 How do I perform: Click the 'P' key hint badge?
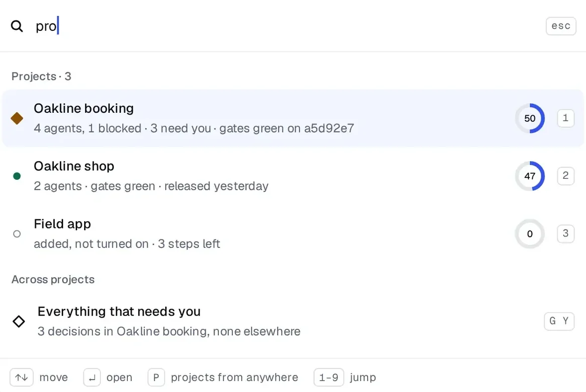(x=156, y=378)
